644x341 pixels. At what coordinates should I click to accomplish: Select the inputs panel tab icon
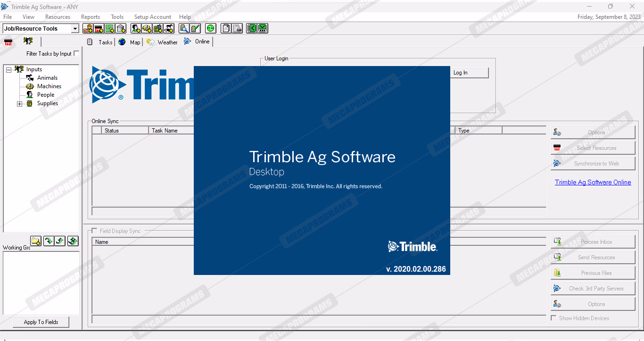tap(28, 41)
